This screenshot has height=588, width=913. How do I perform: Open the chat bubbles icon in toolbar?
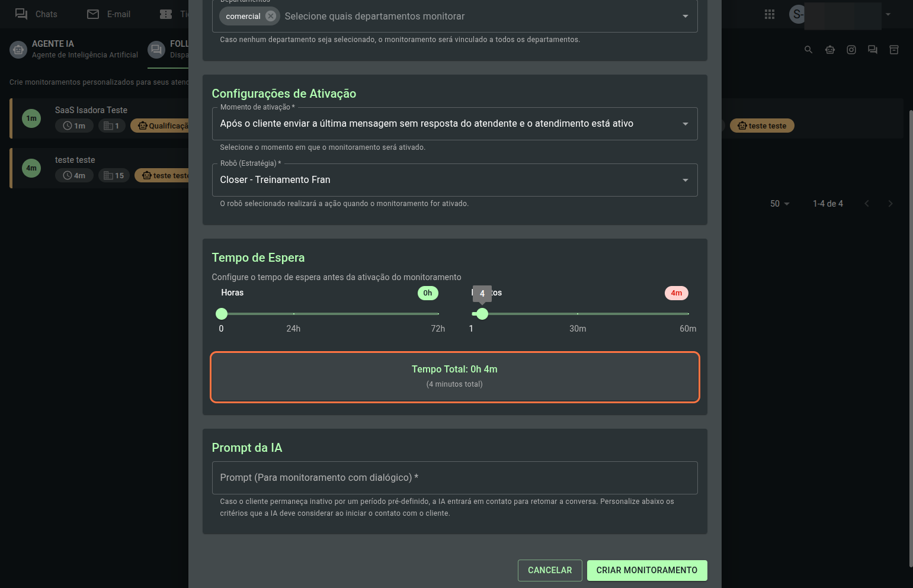pos(873,50)
